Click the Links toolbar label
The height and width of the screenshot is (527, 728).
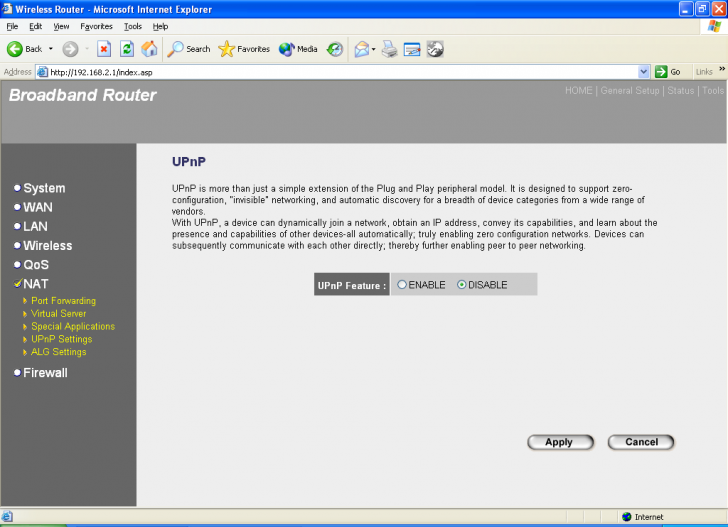704,72
